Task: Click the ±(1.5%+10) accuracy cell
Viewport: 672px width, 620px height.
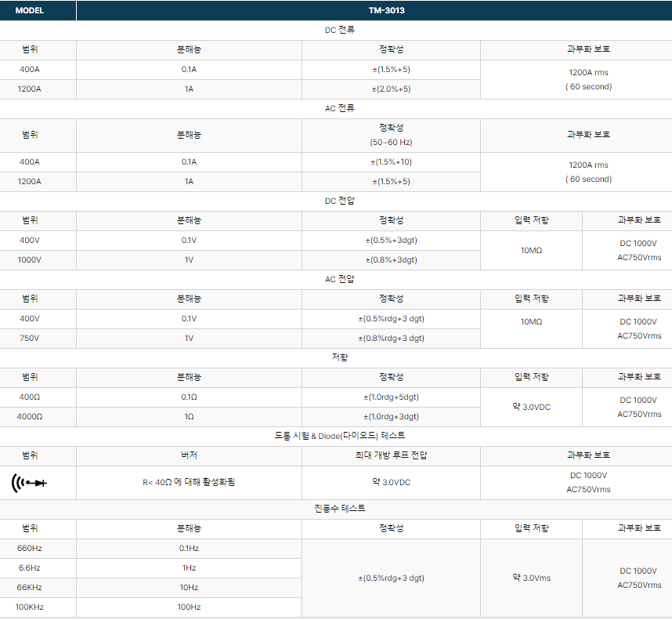Action: (391, 161)
